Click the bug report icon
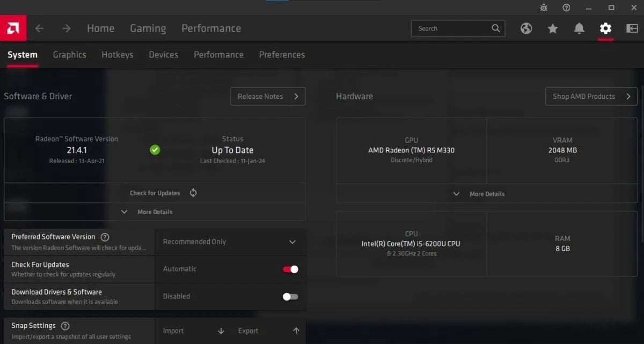Viewport: 644px width, 344px height. point(544,8)
